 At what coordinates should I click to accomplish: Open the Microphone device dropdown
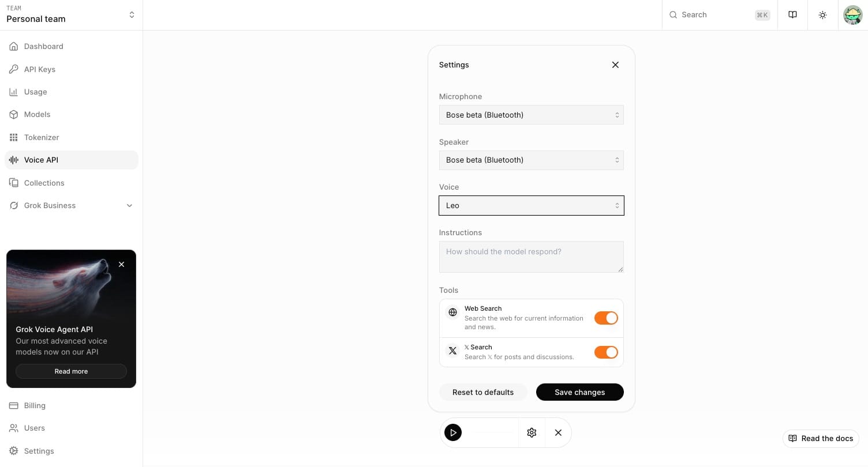pyautogui.click(x=531, y=115)
